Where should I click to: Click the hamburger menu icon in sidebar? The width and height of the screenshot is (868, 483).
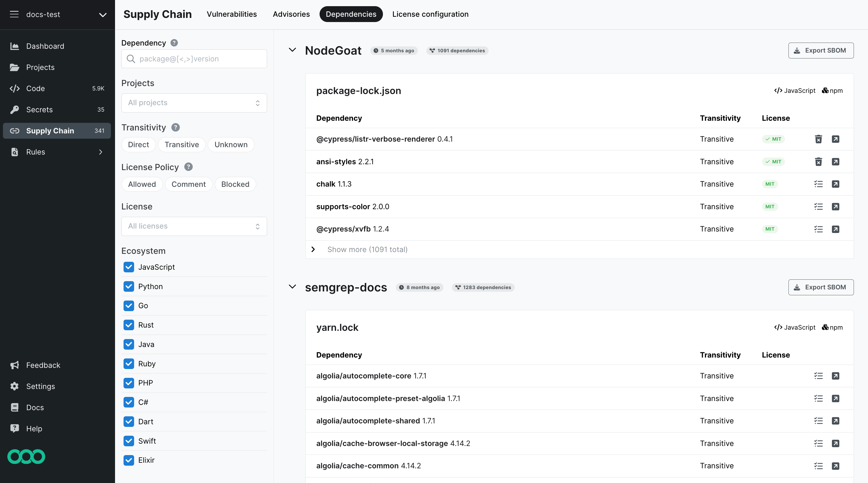(14, 14)
